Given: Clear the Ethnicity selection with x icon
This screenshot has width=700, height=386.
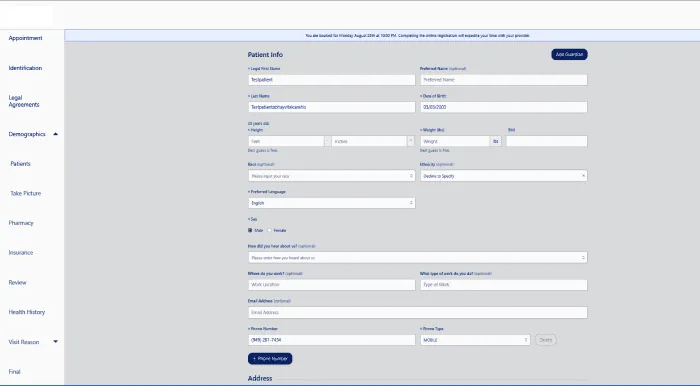Looking at the screenshot, I should [x=583, y=176].
